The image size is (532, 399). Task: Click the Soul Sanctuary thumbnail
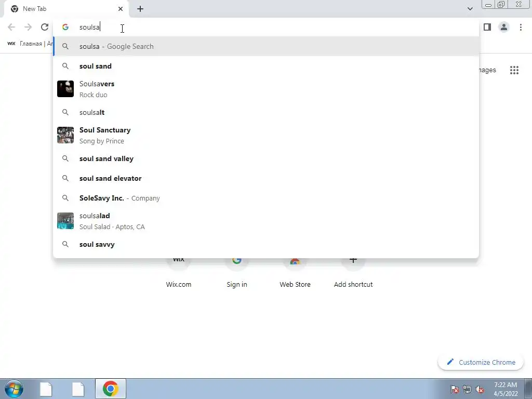point(65,135)
